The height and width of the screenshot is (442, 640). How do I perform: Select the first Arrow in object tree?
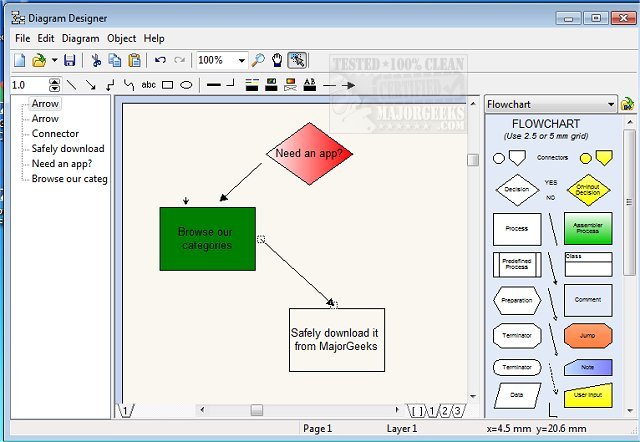pyautogui.click(x=45, y=104)
